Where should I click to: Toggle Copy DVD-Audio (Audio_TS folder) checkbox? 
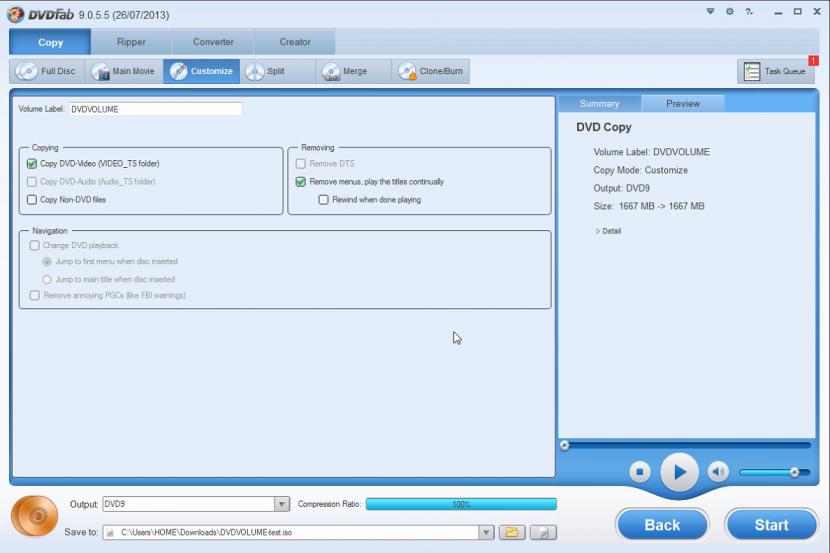tap(32, 182)
